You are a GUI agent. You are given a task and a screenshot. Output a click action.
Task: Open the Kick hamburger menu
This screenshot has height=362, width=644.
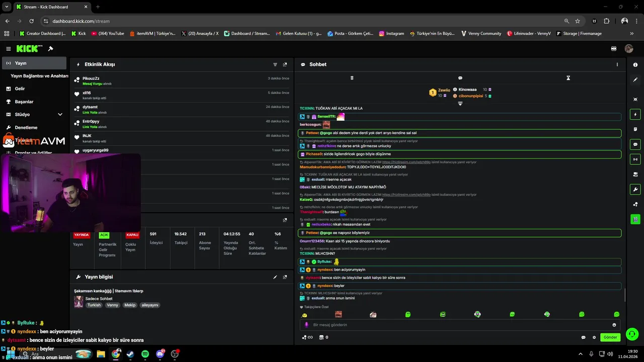pyautogui.click(x=9, y=49)
